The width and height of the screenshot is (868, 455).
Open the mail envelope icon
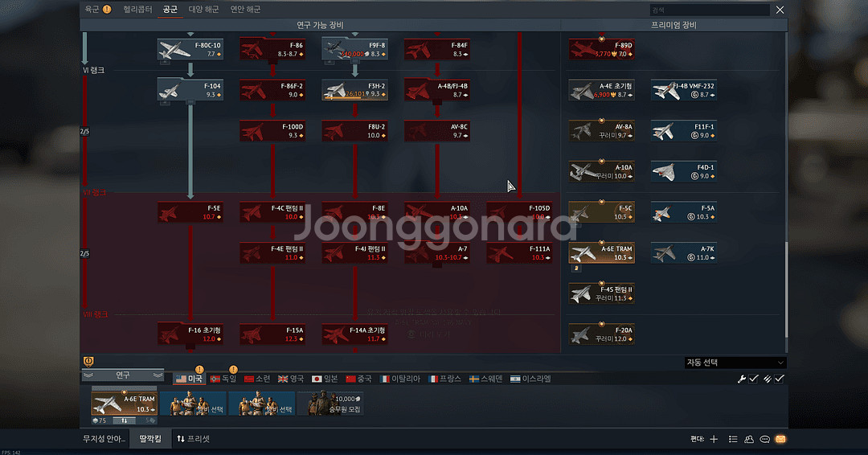pyautogui.click(x=780, y=439)
